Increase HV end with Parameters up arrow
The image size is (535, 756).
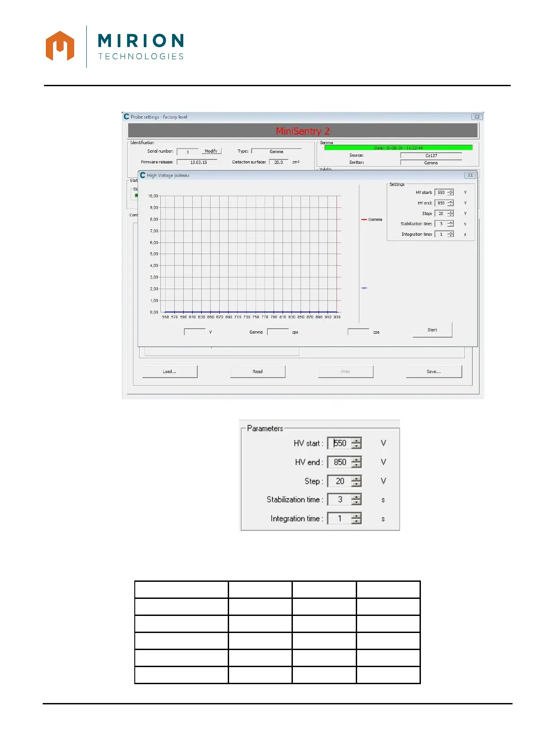click(357, 459)
